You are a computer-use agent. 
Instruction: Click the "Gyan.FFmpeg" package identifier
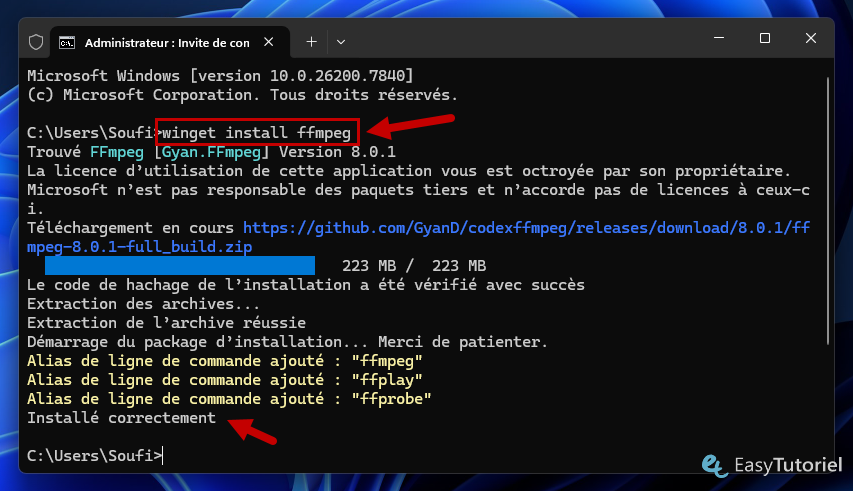pos(211,152)
